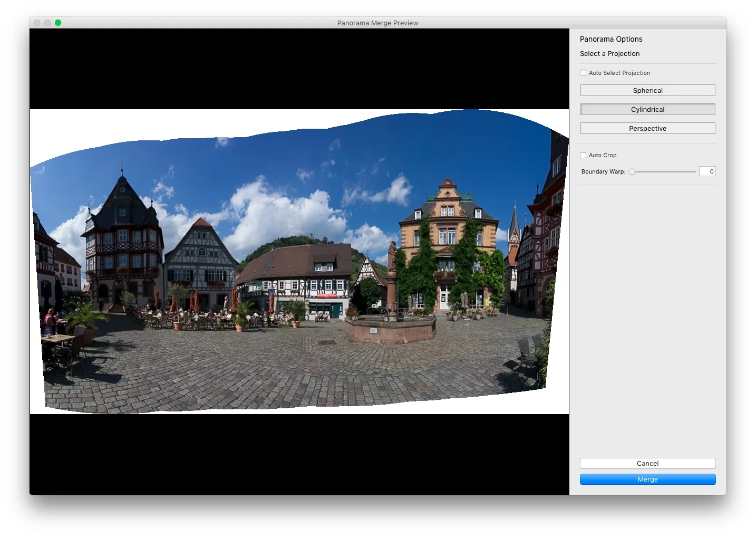
Task: Click the white clouds in the panorama preview
Action: [285, 211]
